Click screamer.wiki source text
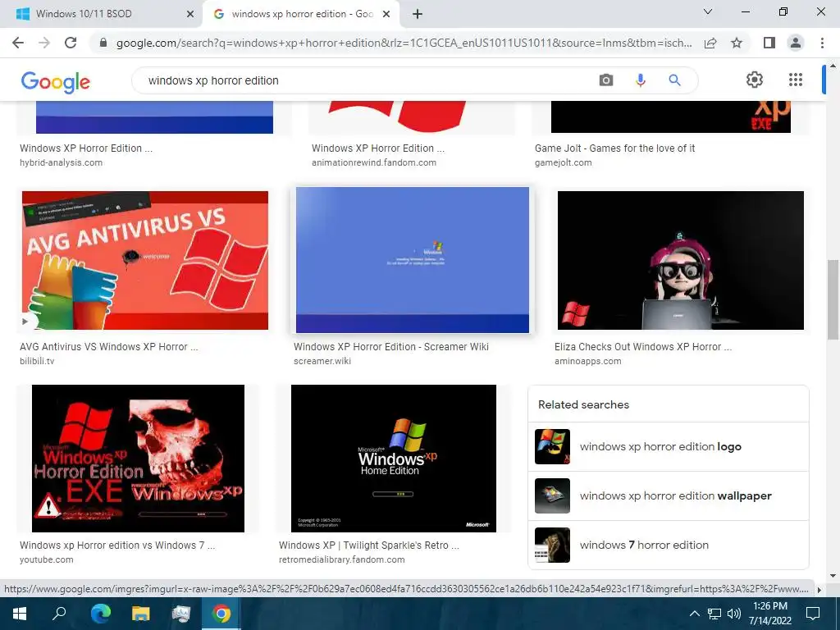 [322, 361]
